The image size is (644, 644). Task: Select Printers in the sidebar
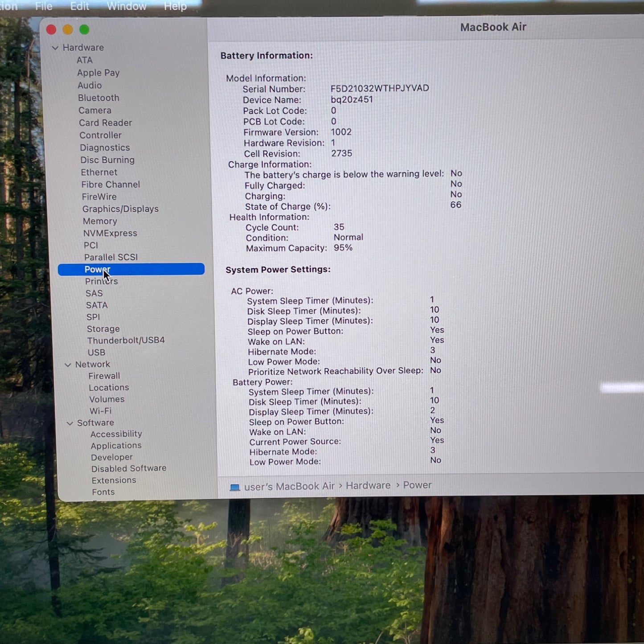[x=102, y=281]
